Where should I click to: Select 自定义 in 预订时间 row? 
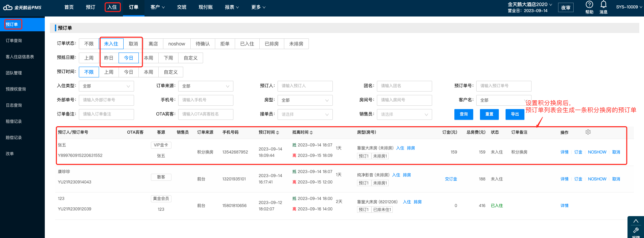pyautogui.click(x=171, y=72)
